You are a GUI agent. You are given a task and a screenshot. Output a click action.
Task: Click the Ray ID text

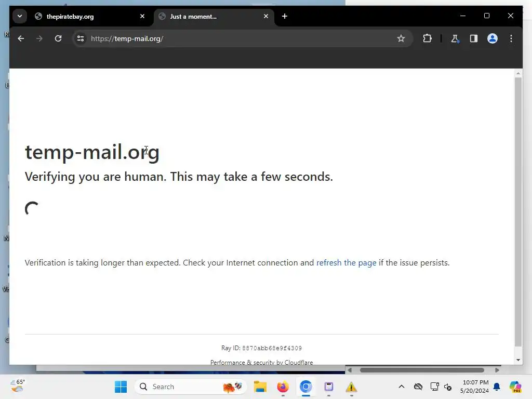[261, 348]
